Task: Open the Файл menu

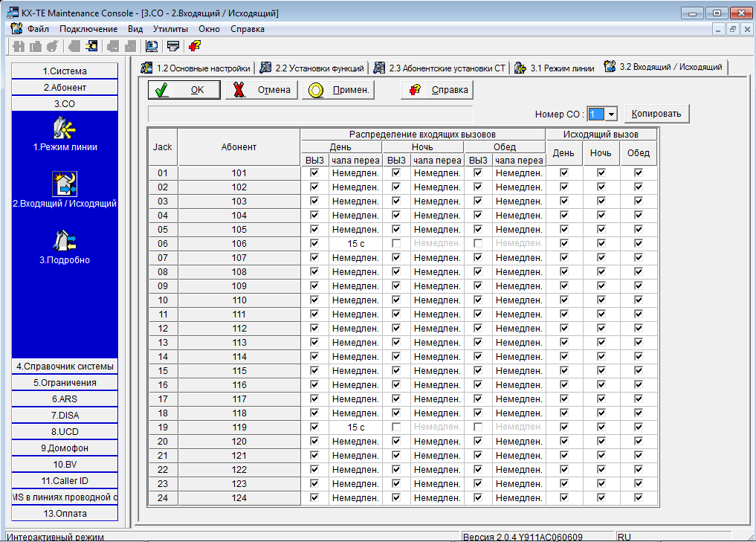Action: pos(38,29)
